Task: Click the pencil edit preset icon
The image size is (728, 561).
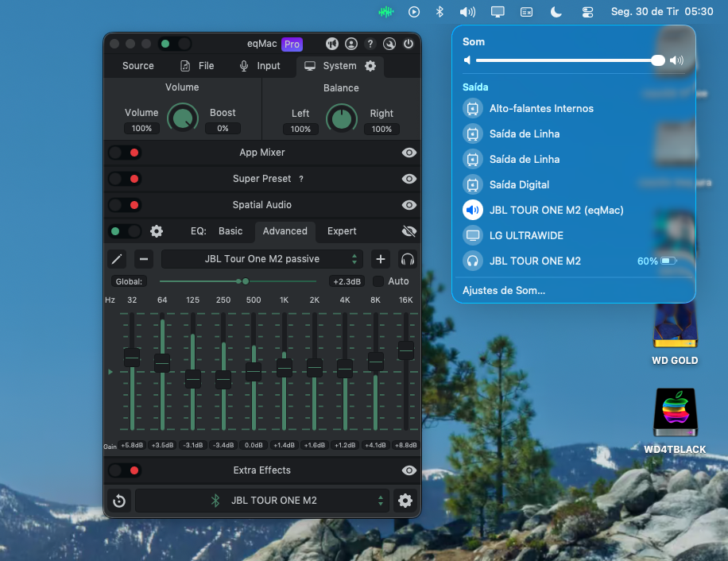Action: pos(117,259)
